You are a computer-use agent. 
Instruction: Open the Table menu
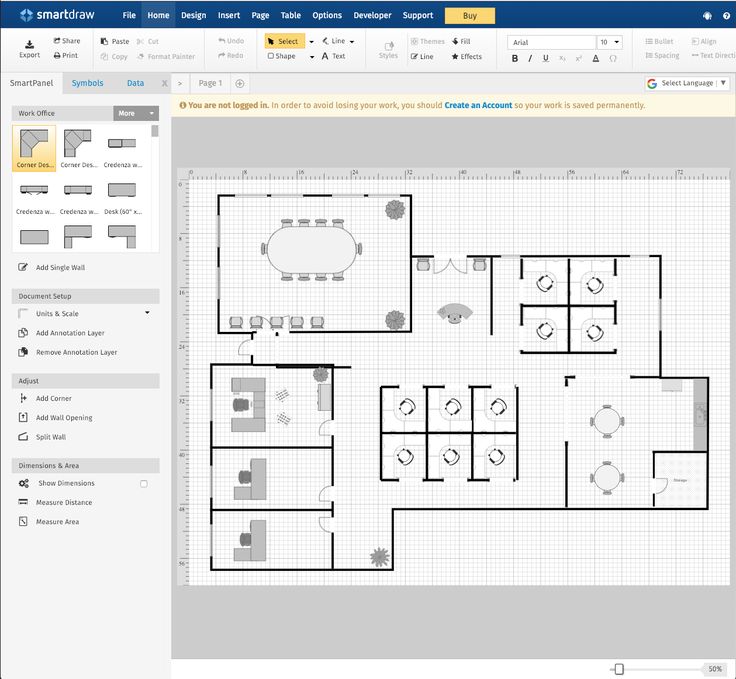291,15
